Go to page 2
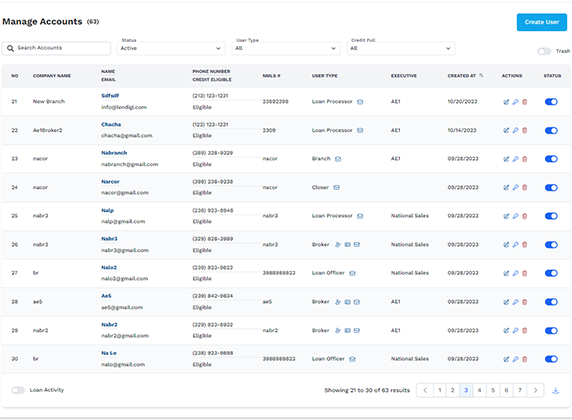The width and height of the screenshot is (572, 420). (x=452, y=390)
